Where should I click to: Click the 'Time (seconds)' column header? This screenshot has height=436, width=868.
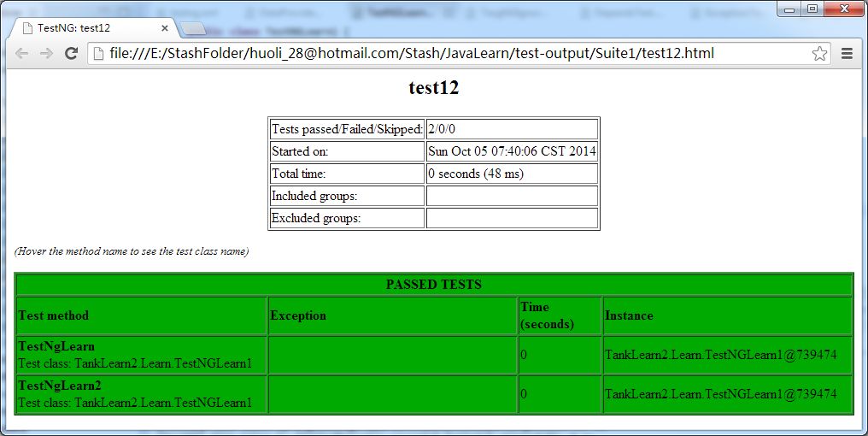(x=560, y=315)
